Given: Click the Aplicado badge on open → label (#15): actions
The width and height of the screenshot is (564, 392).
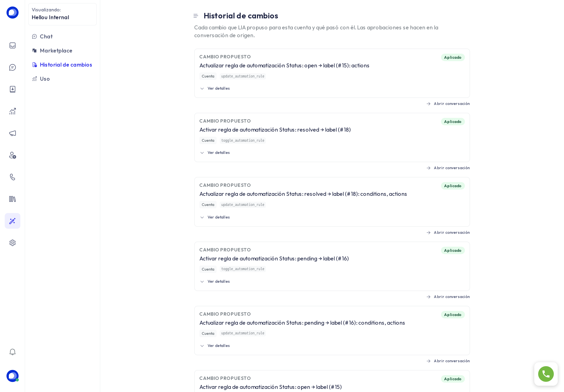Looking at the screenshot, I should pyautogui.click(x=453, y=58).
